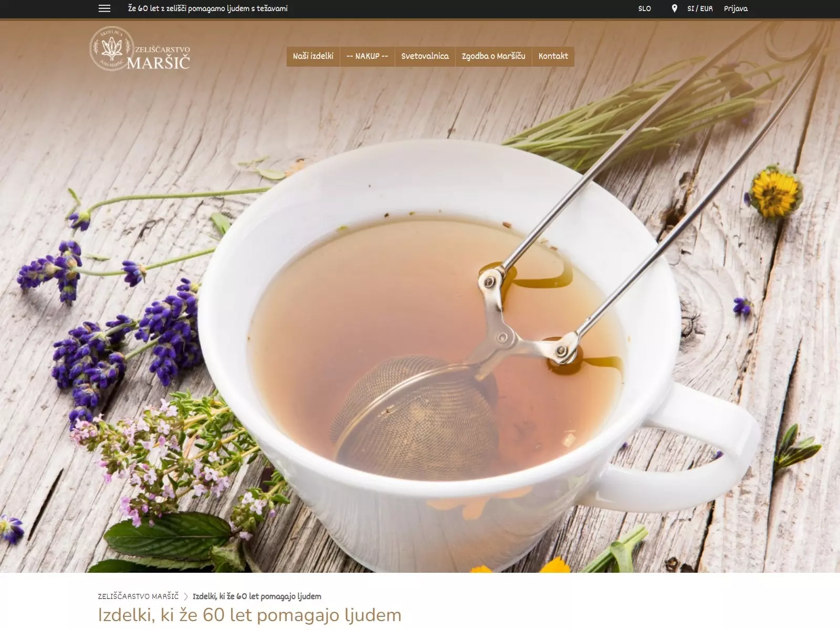Go to Svetovalnica page
Image resolution: width=840 pixels, height=630 pixels.
coord(425,56)
